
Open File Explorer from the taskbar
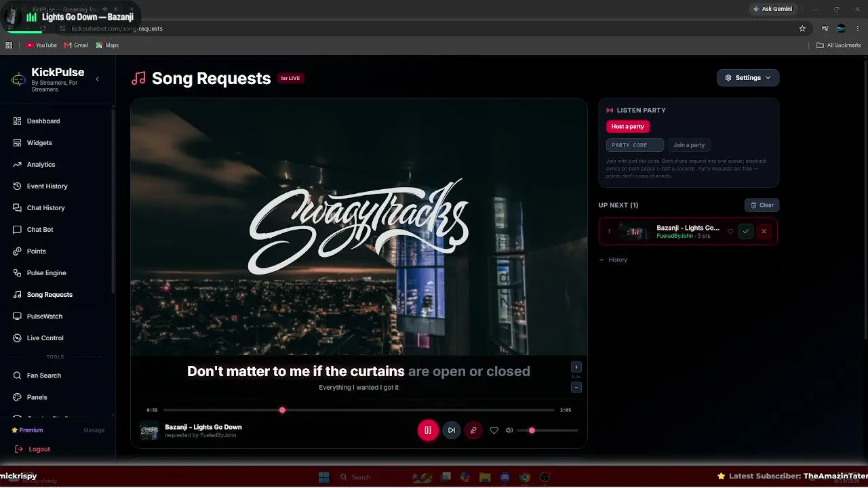[485, 477]
